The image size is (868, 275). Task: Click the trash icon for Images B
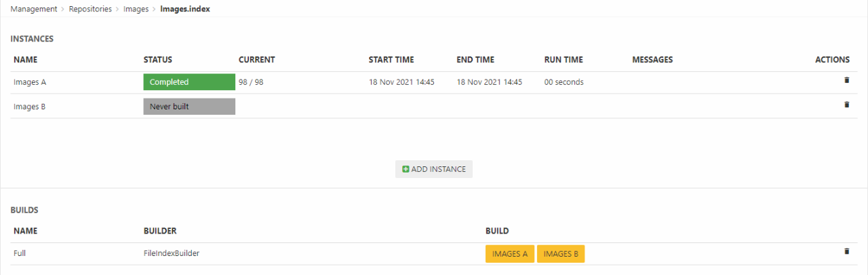click(846, 105)
